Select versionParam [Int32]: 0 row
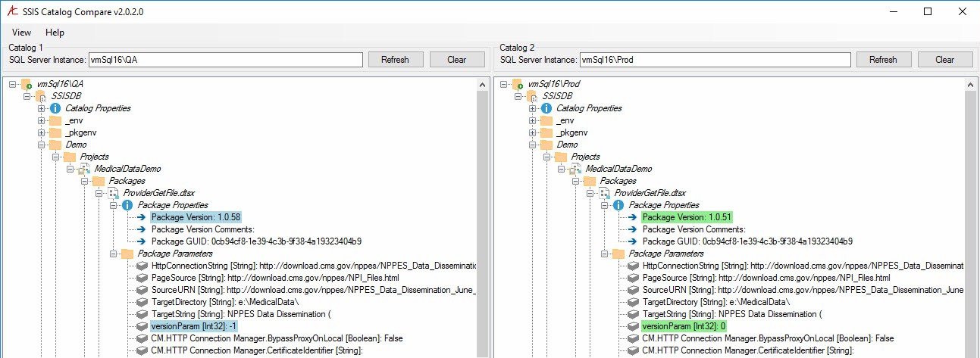This screenshot has width=980, height=358. coord(684,326)
